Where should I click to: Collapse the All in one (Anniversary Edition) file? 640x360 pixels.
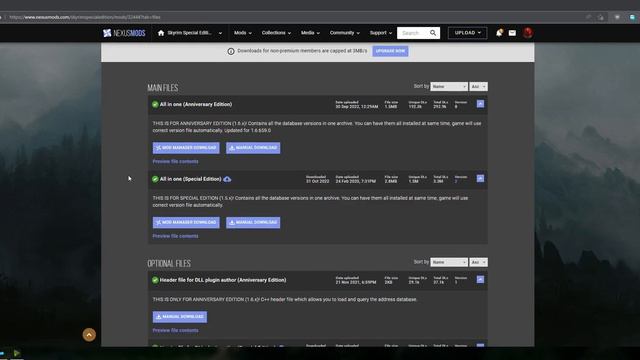click(x=480, y=104)
